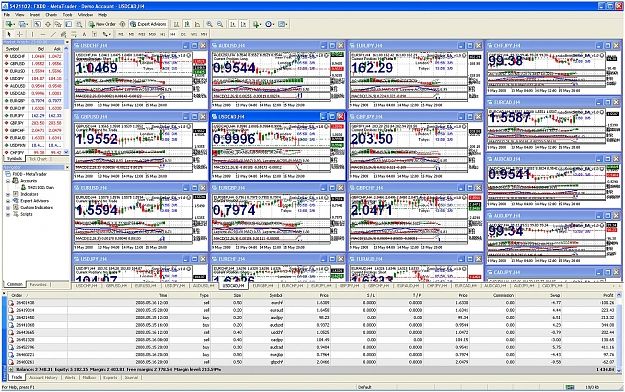Click the New Order button
The width and height of the screenshot is (625, 392).
[x=102, y=24]
